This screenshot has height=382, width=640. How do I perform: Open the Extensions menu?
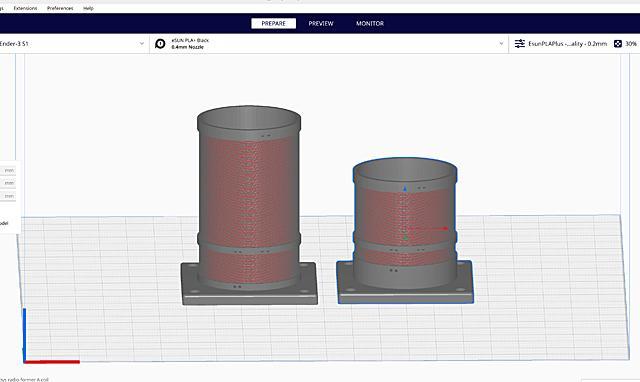click(25, 8)
